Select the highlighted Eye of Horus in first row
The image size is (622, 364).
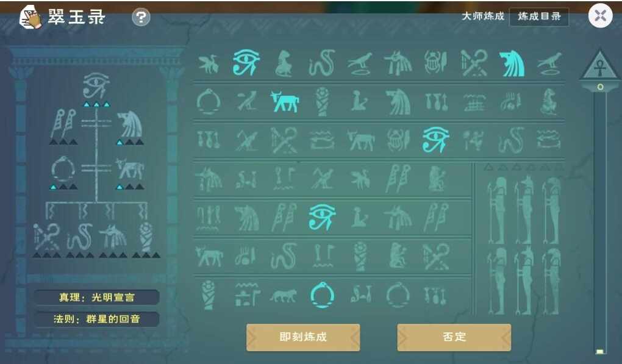pos(246,62)
